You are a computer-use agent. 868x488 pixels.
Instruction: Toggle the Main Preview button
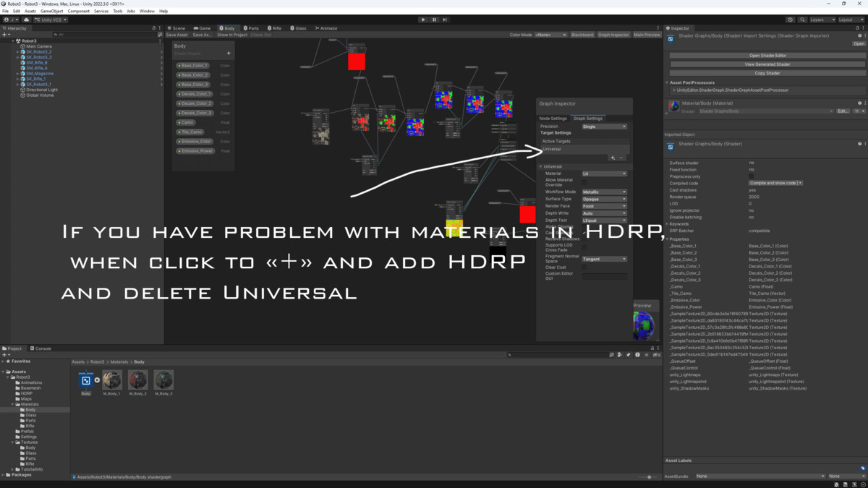pos(647,35)
